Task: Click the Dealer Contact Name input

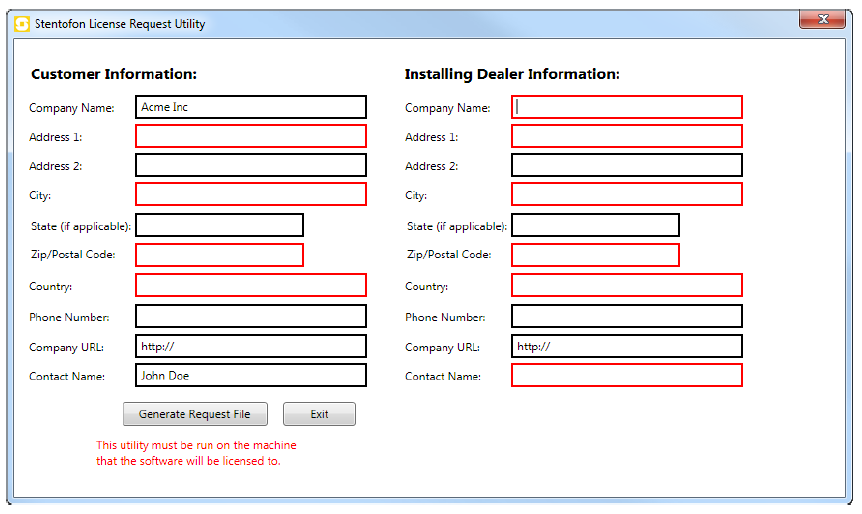Action: [627, 375]
